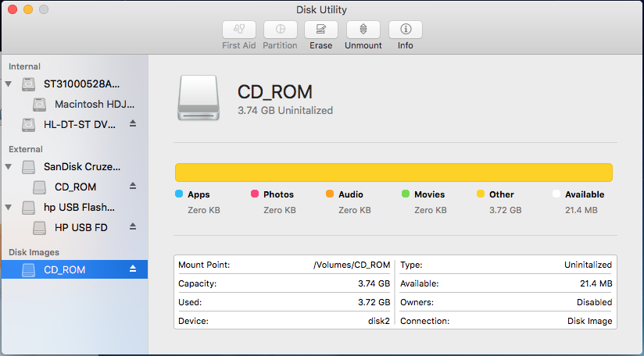Click the First Aid toolbar icon
Viewport: 644px width, 356px height.
[239, 30]
